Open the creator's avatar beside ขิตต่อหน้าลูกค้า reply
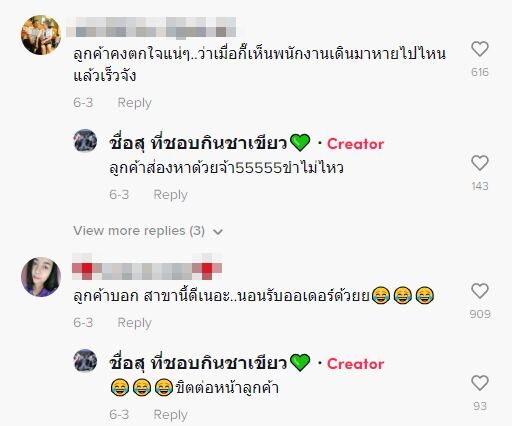This screenshot has width=512, height=426. click(85, 360)
